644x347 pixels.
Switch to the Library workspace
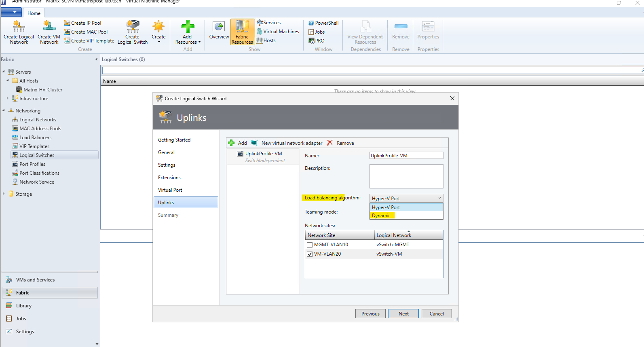50,306
